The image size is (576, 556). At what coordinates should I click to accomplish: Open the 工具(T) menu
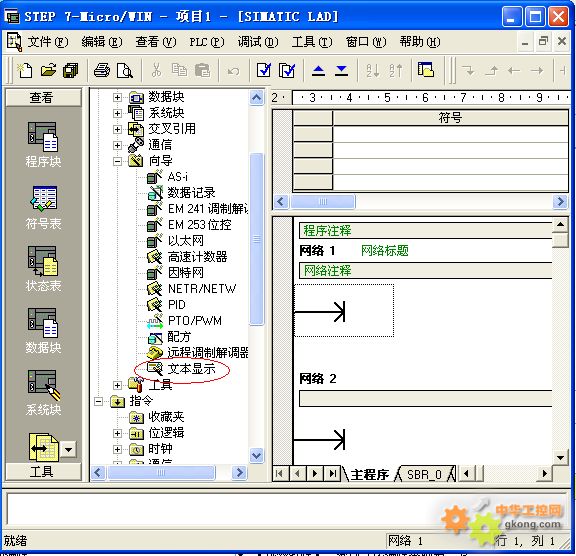[312, 42]
